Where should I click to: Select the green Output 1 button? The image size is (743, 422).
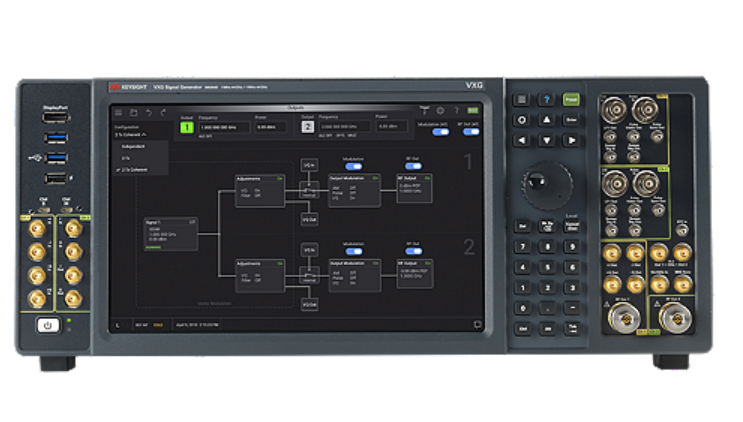click(187, 127)
